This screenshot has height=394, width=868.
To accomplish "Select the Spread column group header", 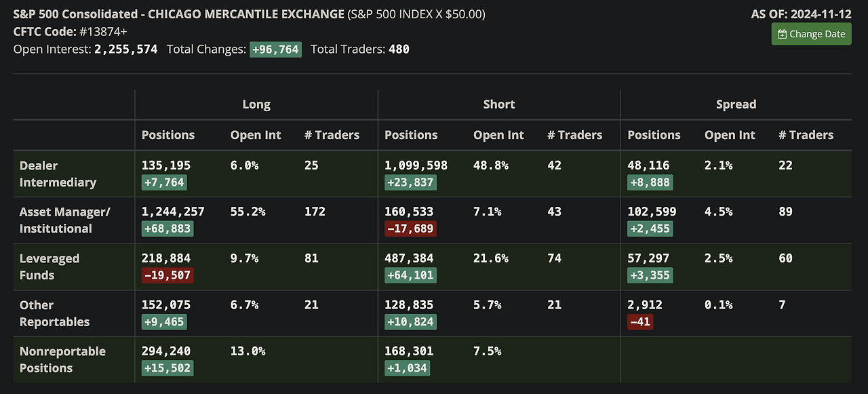I will (736, 104).
